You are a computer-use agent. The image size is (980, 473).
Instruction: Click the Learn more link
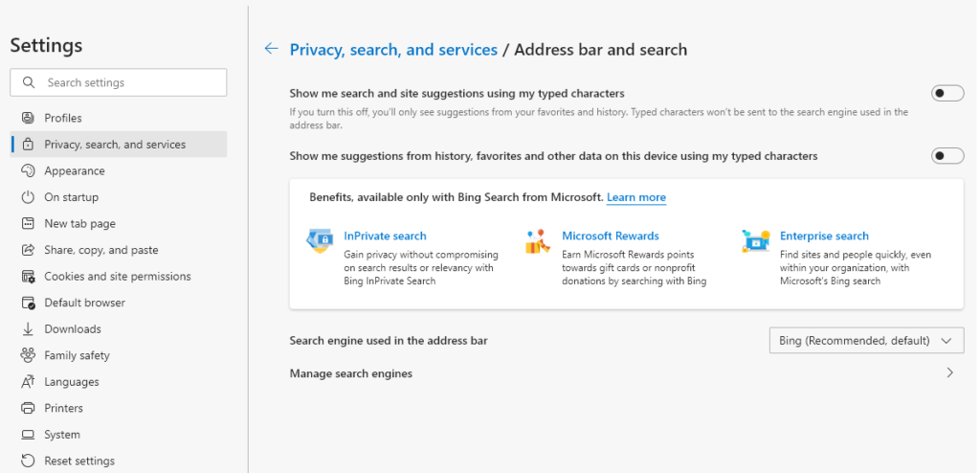[x=636, y=197]
